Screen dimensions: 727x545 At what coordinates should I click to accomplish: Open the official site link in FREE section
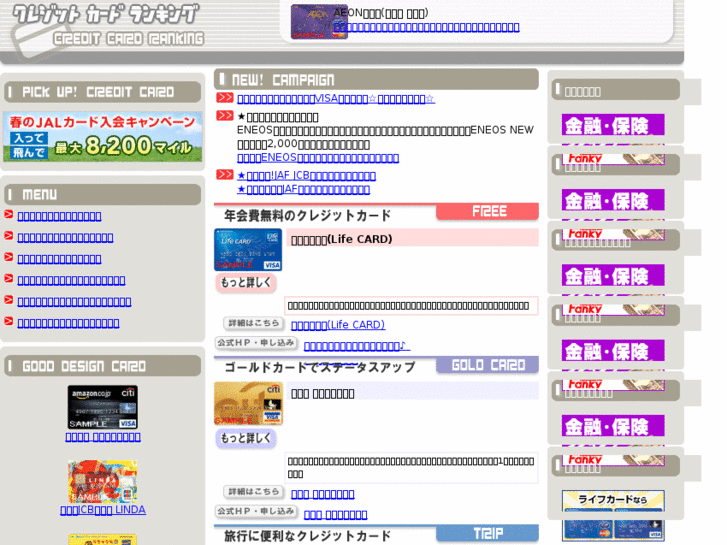pyautogui.click(x=357, y=346)
